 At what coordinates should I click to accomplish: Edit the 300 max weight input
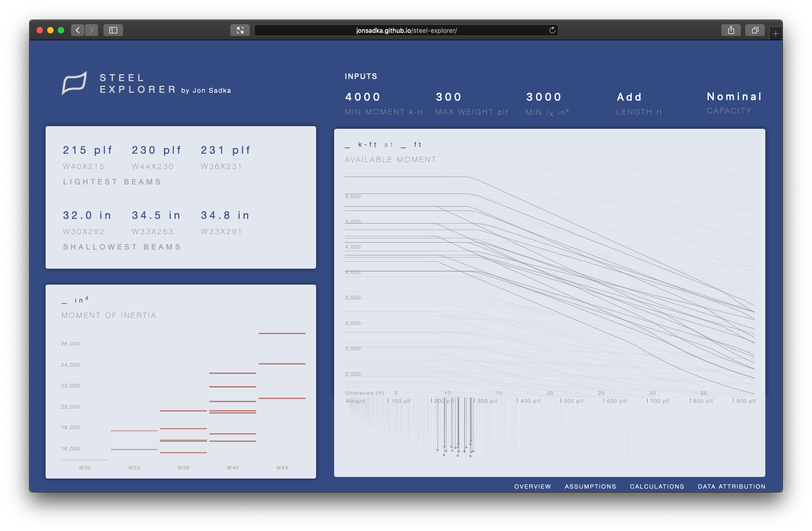tap(449, 97)
